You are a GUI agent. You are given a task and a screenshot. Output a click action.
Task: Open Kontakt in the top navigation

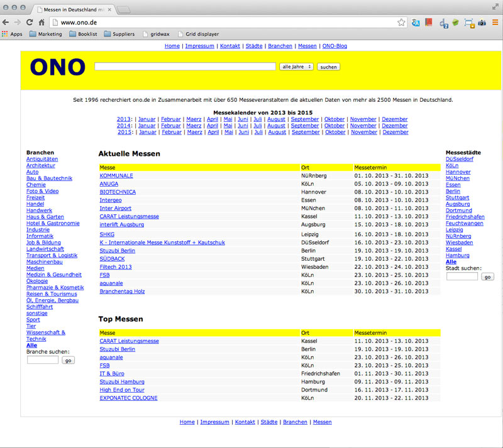[229, 46]
